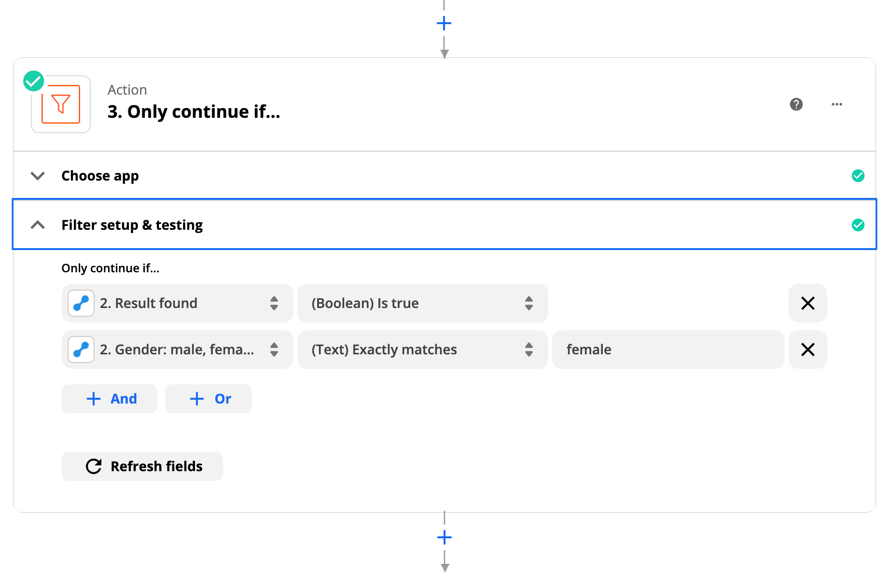Open the '(Text) Exactly matches' dropdown
This screenshot has width=890, height=588.
pos(422,350)
